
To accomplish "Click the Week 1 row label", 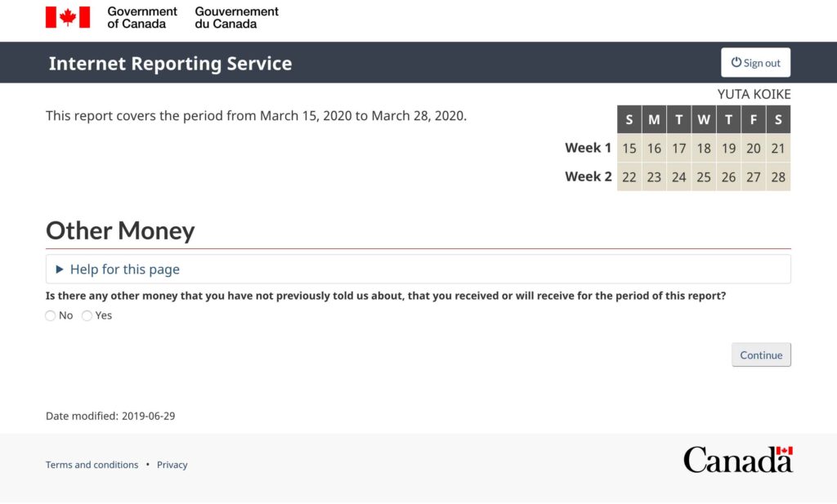I will [588, 148].
